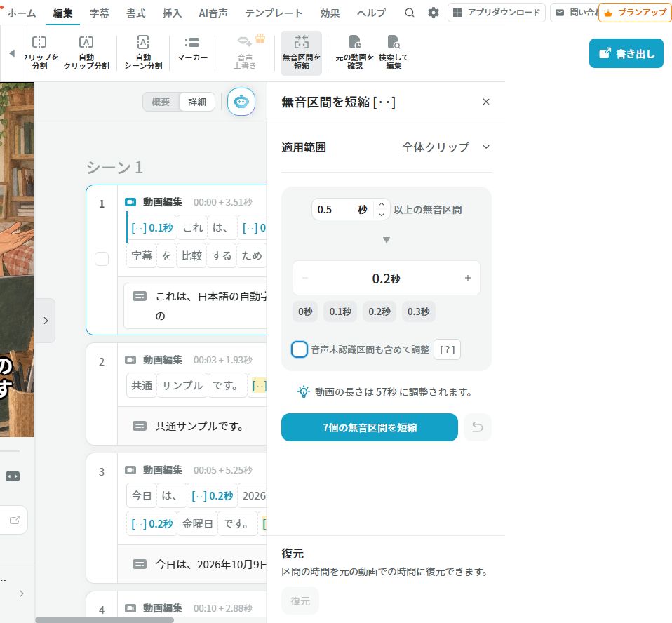This screenshot has height=623, width=672.
Task: Click the disabled 復元 button
Action: coord(300,601)
